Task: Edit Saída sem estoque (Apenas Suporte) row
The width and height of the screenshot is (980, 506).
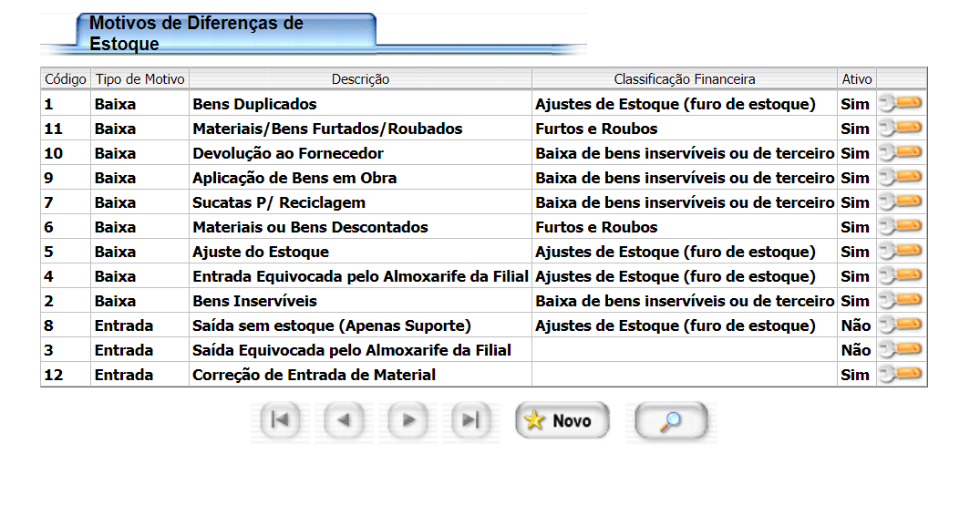Action: pyautogui.click(x=901, y=325)
